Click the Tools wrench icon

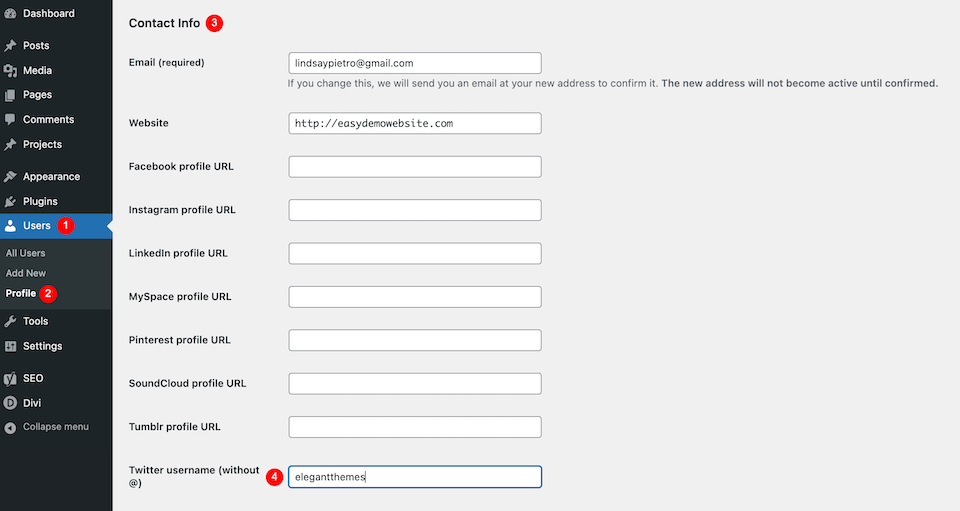pos(10,322)
